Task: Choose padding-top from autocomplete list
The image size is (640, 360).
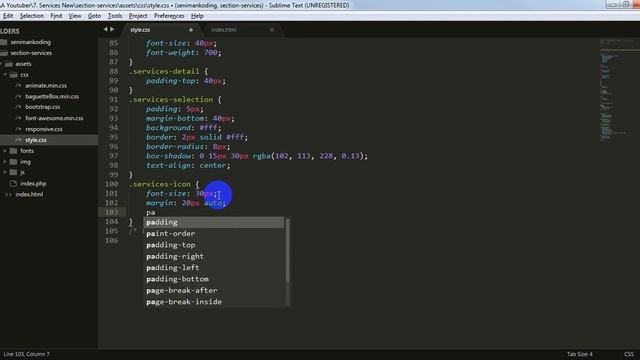Action: coord(214,245)
